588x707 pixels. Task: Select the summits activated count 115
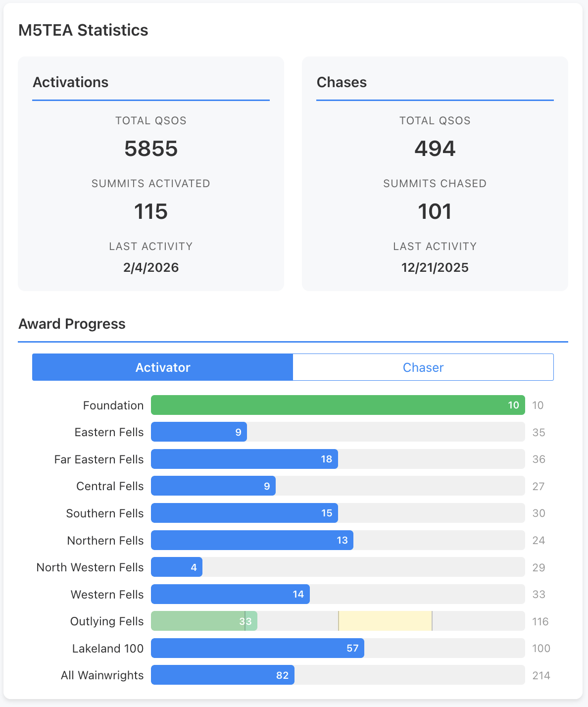click(151, 211)
